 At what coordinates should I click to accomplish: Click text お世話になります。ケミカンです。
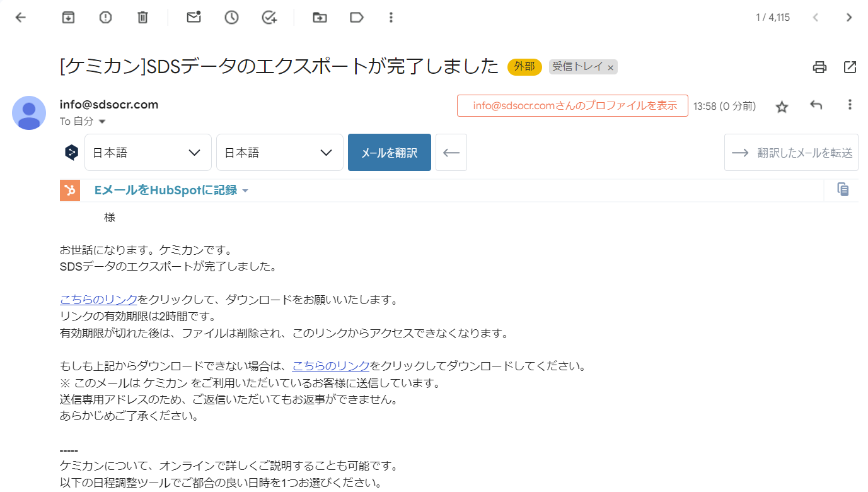(x=146, y=250)
